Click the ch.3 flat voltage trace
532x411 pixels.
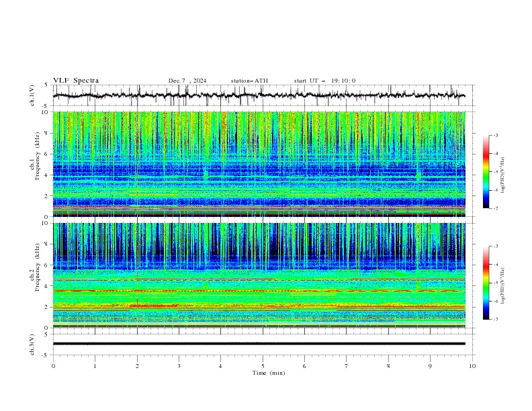pyautogui.click(x=259, y=344)
